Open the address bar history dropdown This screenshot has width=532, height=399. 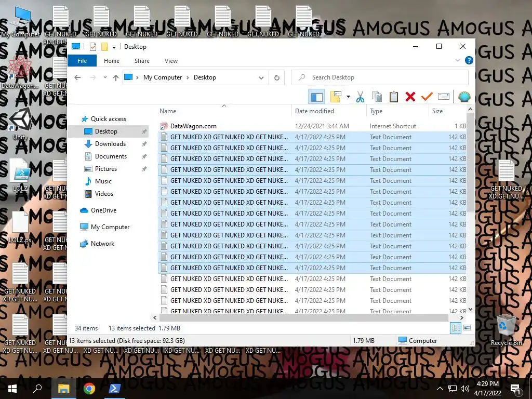pos(261,78)
